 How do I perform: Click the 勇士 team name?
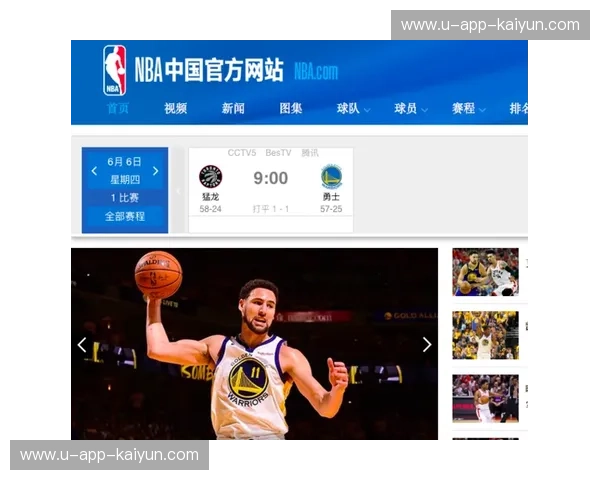point(331,197)
